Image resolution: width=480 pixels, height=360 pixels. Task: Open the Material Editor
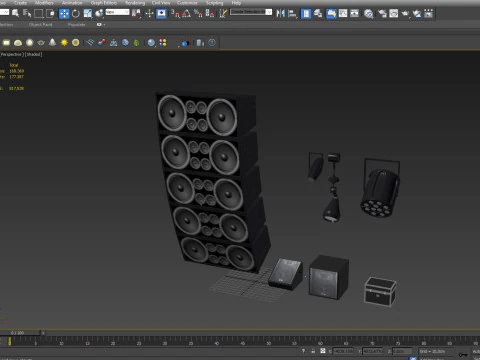pyautogui.click(x=368, y=13)
